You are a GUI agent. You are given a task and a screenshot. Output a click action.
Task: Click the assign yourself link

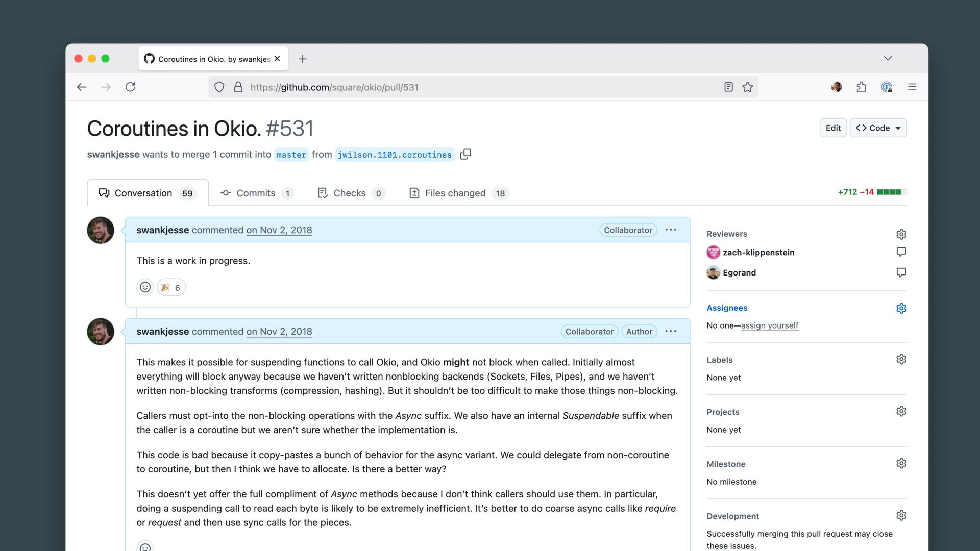pos(769,325)
